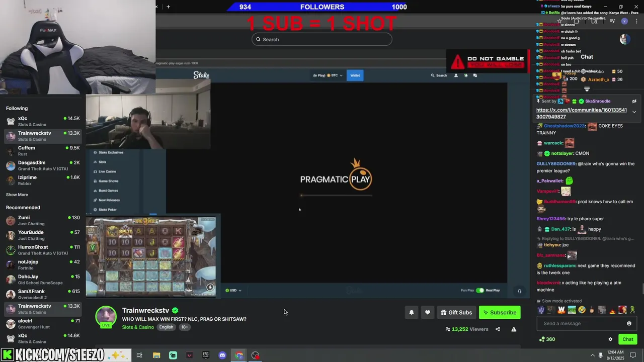
Task: Click the Stake logo
Action: click(201, 75)
